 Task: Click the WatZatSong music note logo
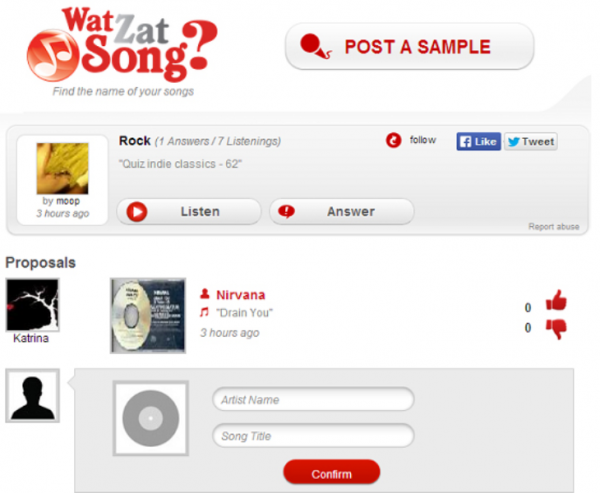click(x=53, y=56)
